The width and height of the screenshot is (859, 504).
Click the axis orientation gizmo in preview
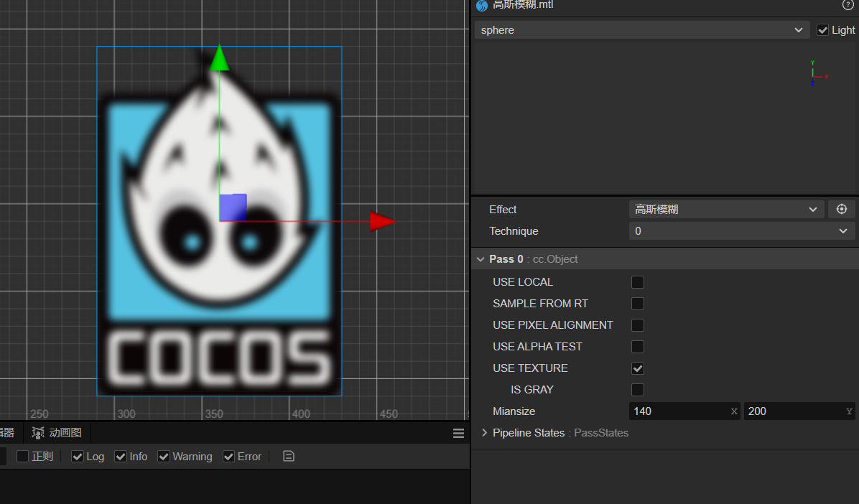click(x=818, y=73)
